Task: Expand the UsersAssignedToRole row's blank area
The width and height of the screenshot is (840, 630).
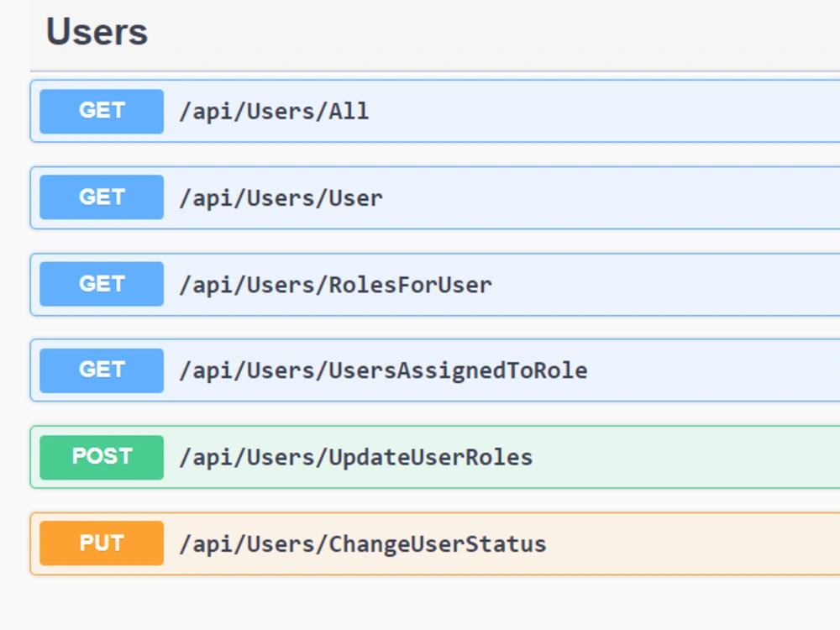Action: point(714,370)
